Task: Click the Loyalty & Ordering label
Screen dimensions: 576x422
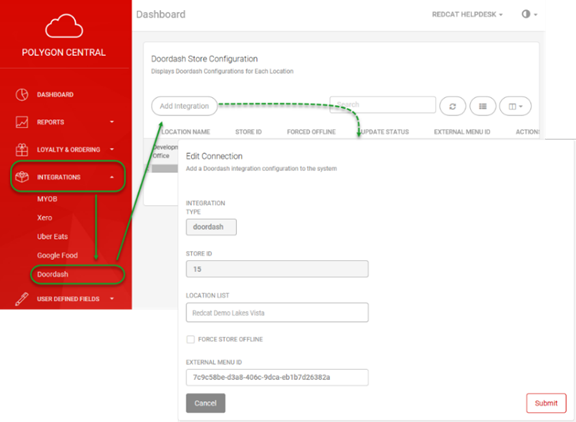Action: [68, 150]
